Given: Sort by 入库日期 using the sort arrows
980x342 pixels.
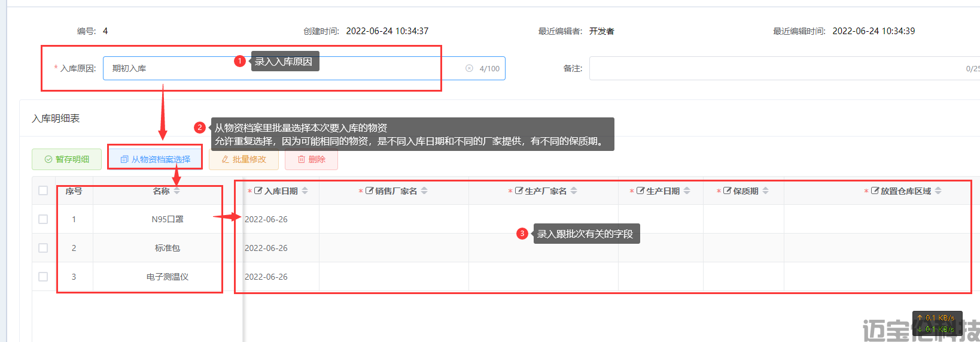Looking at the screenshot, I should pos(305,190).
